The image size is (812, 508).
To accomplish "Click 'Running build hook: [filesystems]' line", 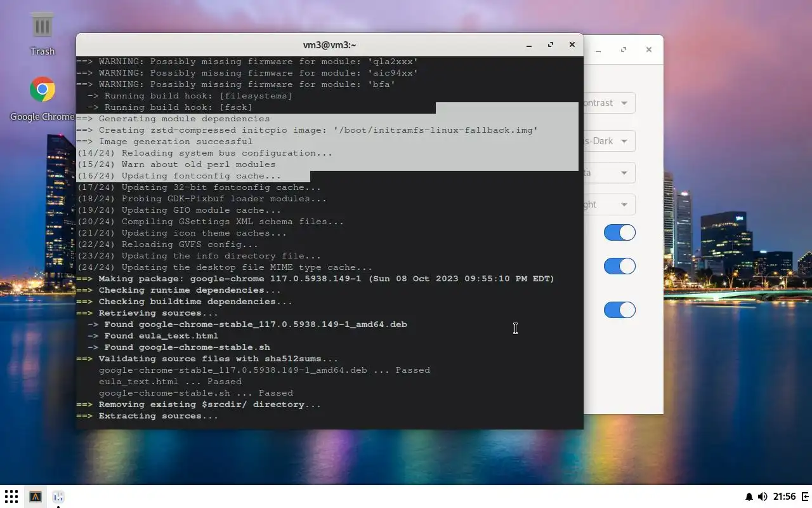I will pyautogui.click(x=190, y=96).
